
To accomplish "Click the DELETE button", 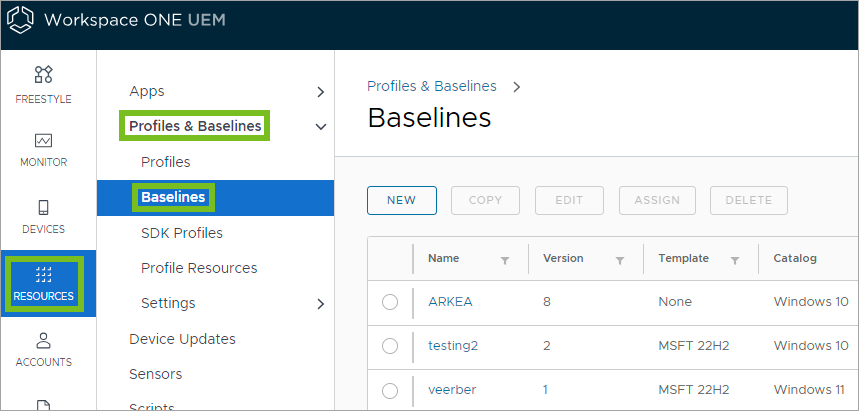I will pyautogui.click(x=749, y=201).
